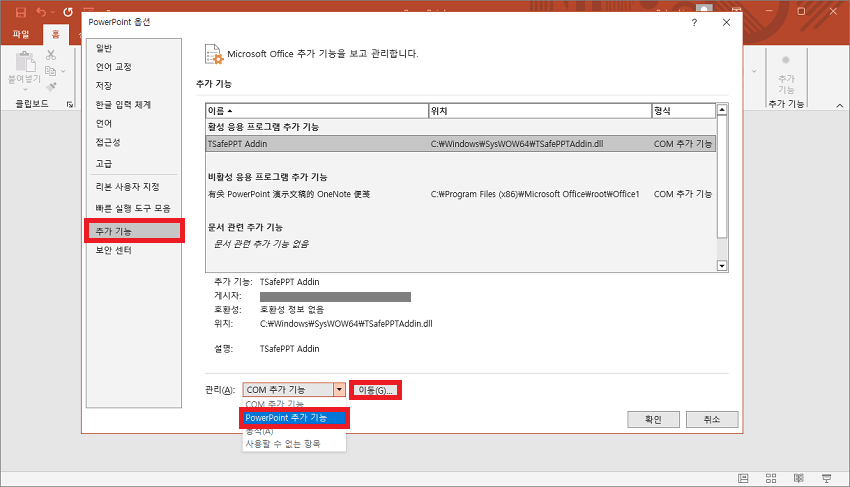Click the COM 추가 기능 type cell of TSafePPT

(682, 144)
